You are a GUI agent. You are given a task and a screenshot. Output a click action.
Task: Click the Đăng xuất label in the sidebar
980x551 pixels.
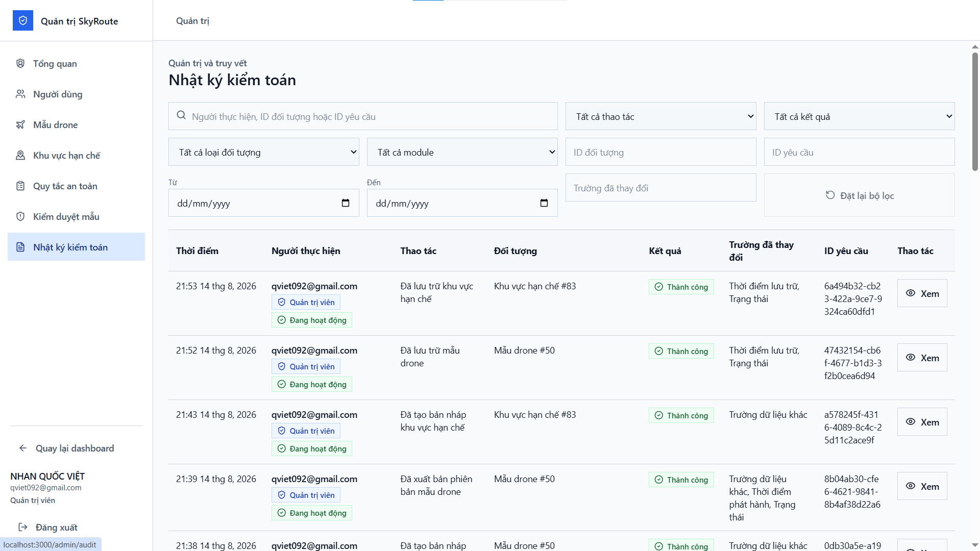point(57,527)
